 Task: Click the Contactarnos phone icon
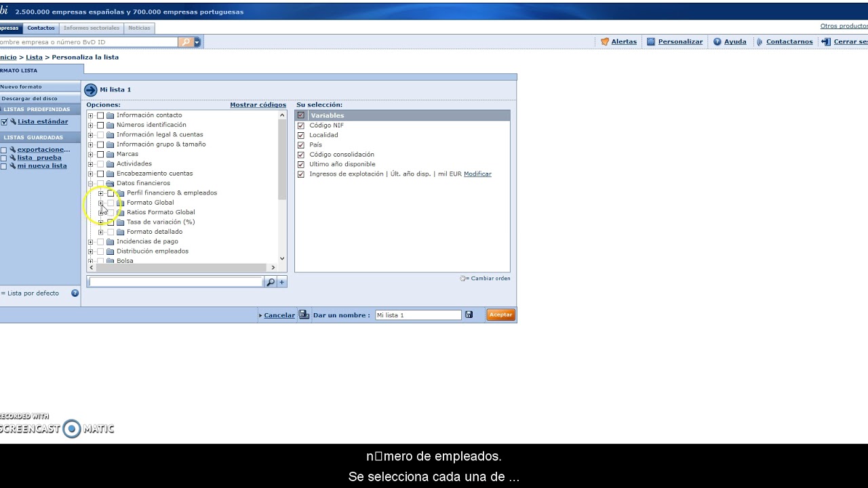(x=760, y=42)
